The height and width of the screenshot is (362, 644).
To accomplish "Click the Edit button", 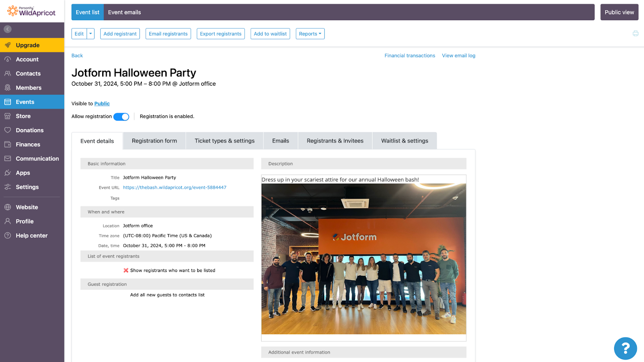I will click(79, 34).
